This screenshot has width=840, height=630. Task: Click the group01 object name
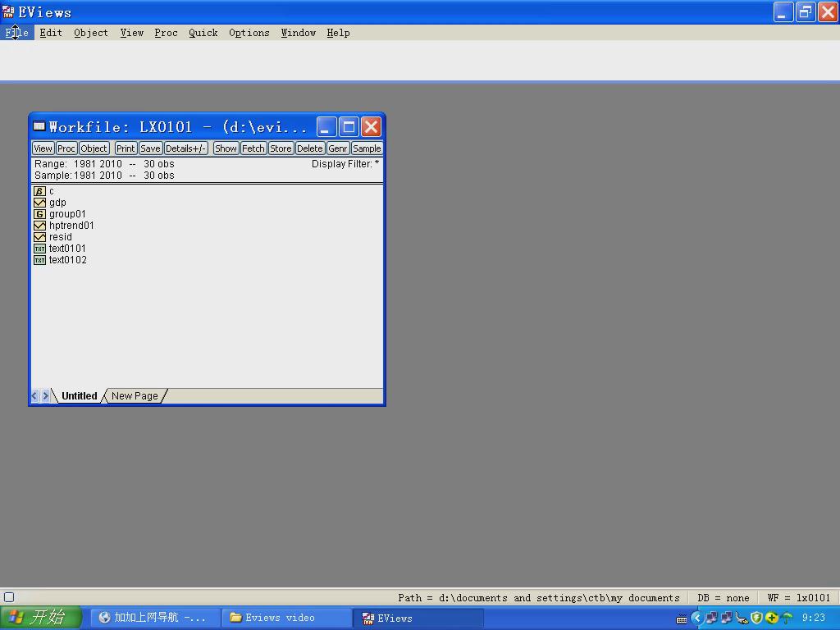click(x=67, y=214)
